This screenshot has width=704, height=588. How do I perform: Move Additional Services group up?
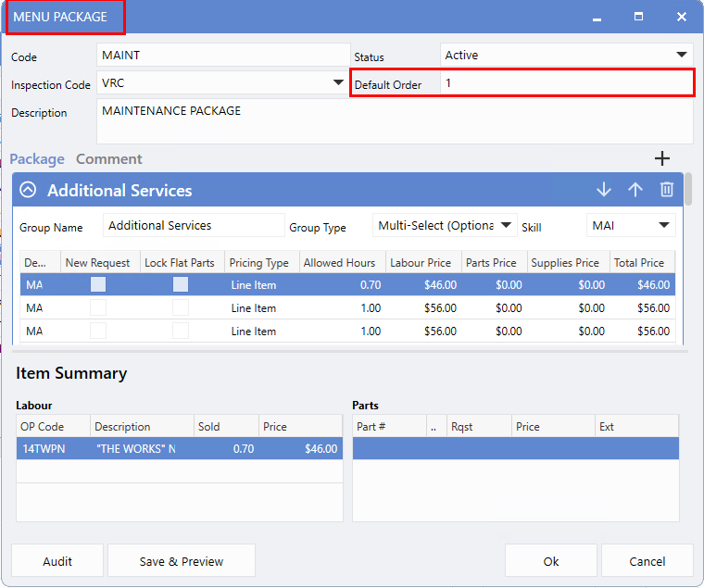point(635,190)
